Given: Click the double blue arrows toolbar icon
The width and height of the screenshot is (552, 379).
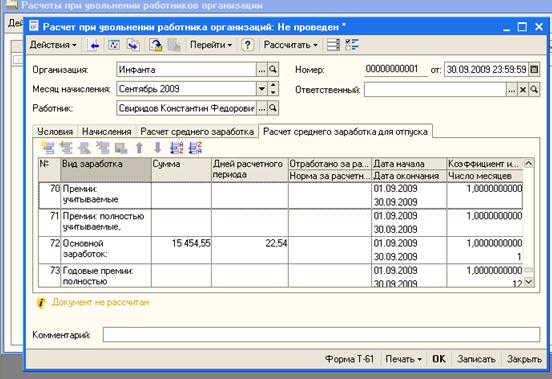Looking at the screenshot, I should [x=133, y=45].
